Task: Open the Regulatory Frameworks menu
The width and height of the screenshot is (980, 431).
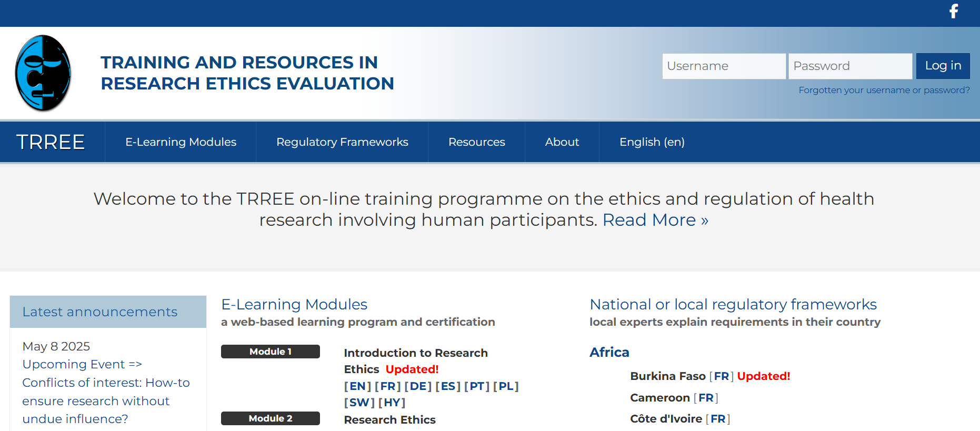Action: 342,142
